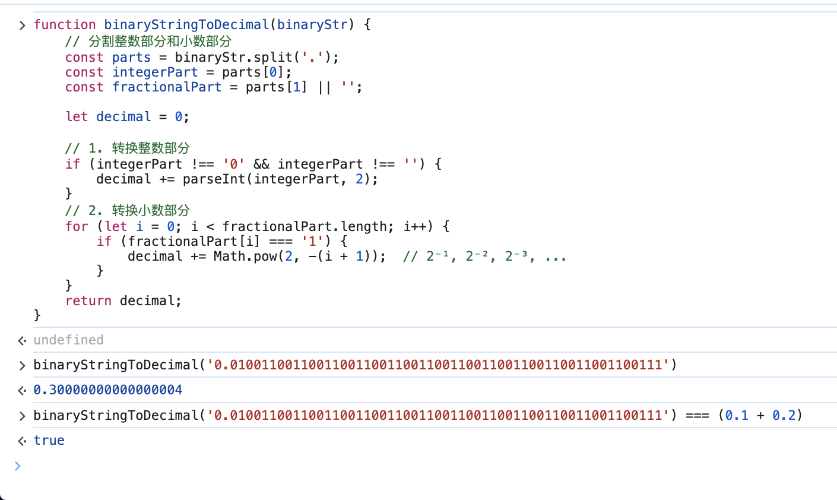Image resolution: width=837 pixels, height=500 pixels.
Task: Click the blue console prompt chevron
Action: [x=17, y=466]
